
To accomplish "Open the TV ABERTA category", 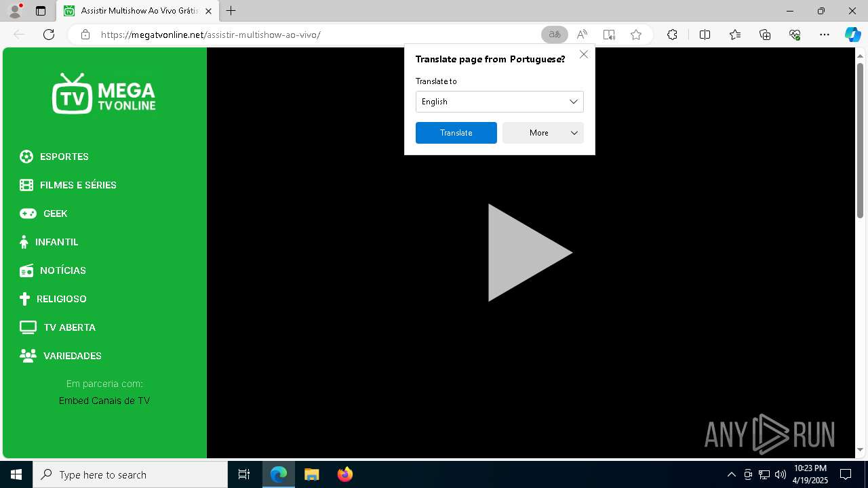I will click(x=70, y=327).
